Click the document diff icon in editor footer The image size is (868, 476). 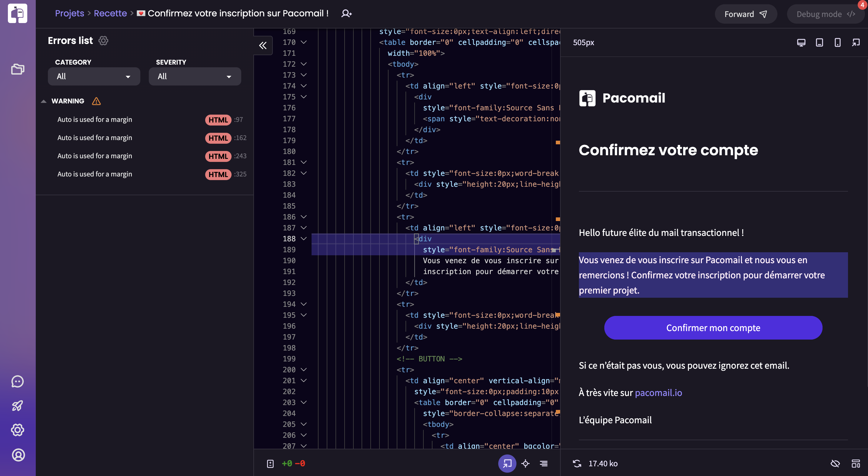[270, 464]
